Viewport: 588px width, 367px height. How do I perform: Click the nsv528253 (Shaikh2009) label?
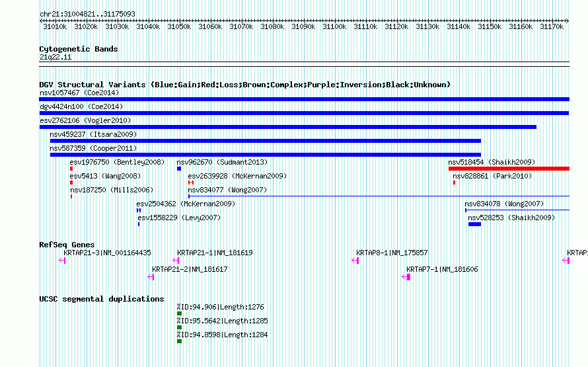511,218
